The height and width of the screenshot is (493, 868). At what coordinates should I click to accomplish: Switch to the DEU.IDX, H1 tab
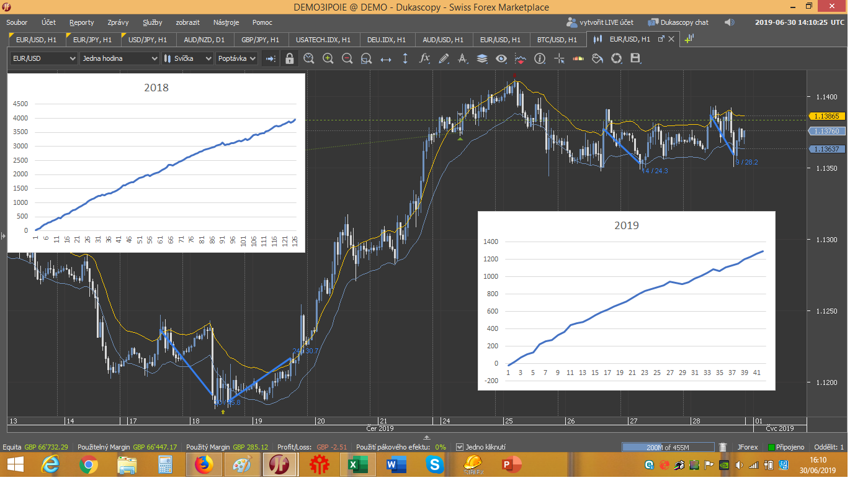pyautogui.click(x=387, y=39)
